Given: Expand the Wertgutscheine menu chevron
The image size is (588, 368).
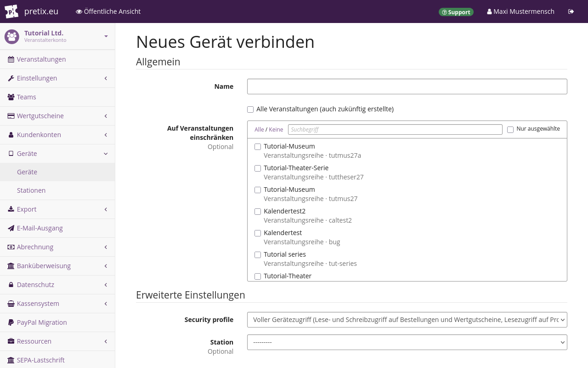Looking at the screenshot, I should [x=106, y=116].
